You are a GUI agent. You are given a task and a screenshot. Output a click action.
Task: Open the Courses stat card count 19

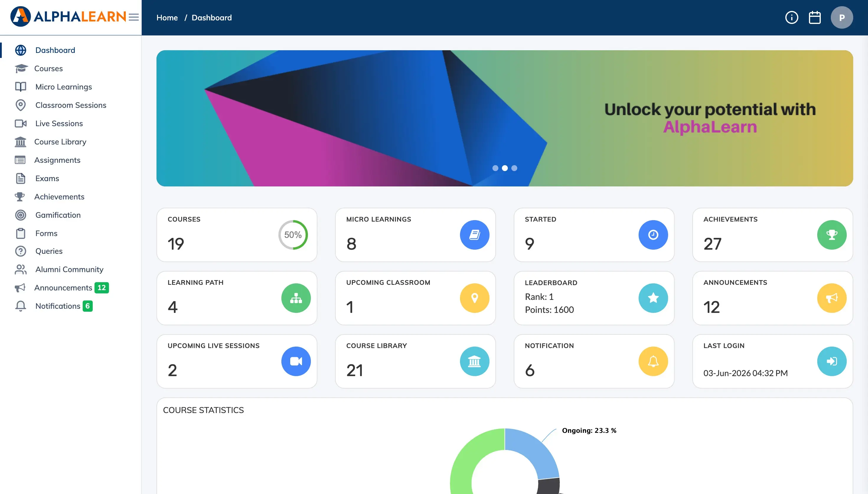click(x=176, y=244)
